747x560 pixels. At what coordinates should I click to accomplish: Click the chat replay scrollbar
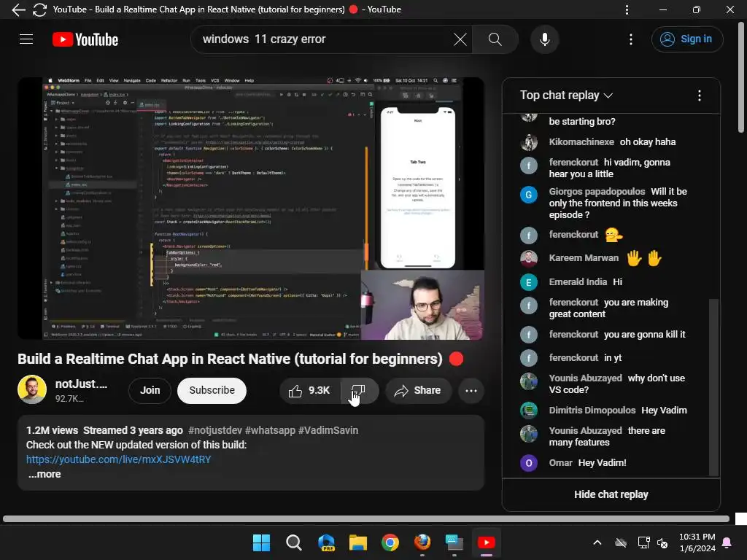click(713, 387)
